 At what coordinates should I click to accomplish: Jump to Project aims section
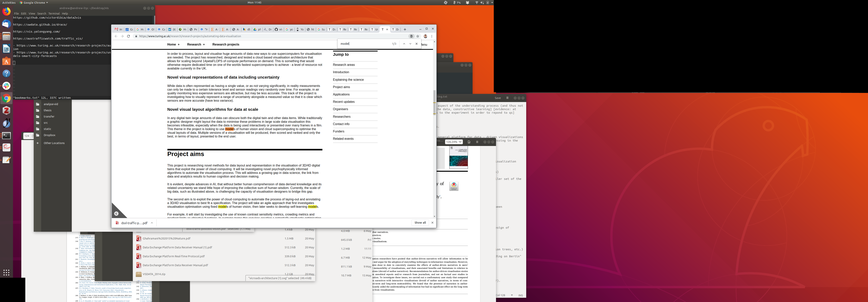point(341,87)
